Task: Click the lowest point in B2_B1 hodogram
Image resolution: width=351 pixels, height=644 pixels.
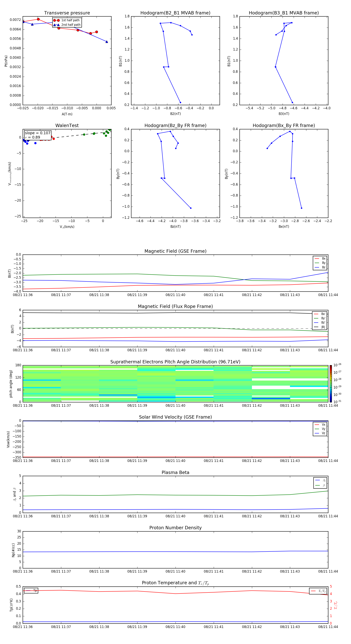Action: (180, 102)
